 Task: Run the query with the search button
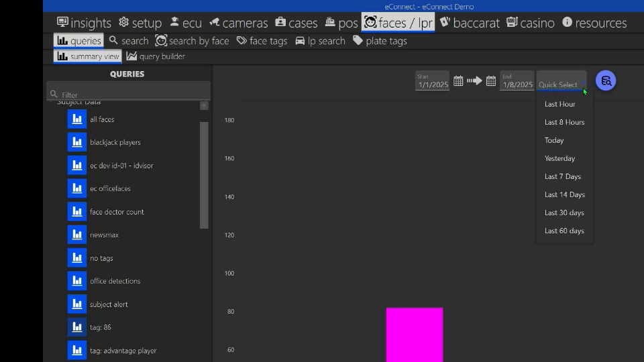click(x=606, y=81)
